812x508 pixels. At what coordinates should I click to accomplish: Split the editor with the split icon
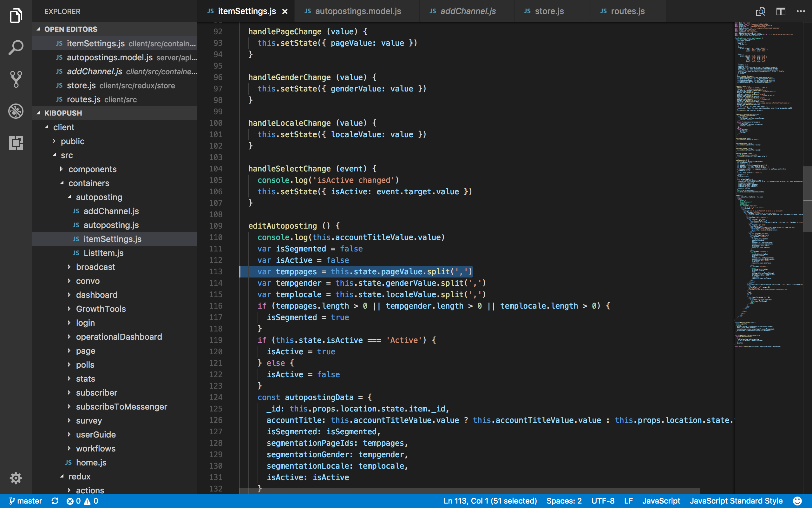[781, 11]
